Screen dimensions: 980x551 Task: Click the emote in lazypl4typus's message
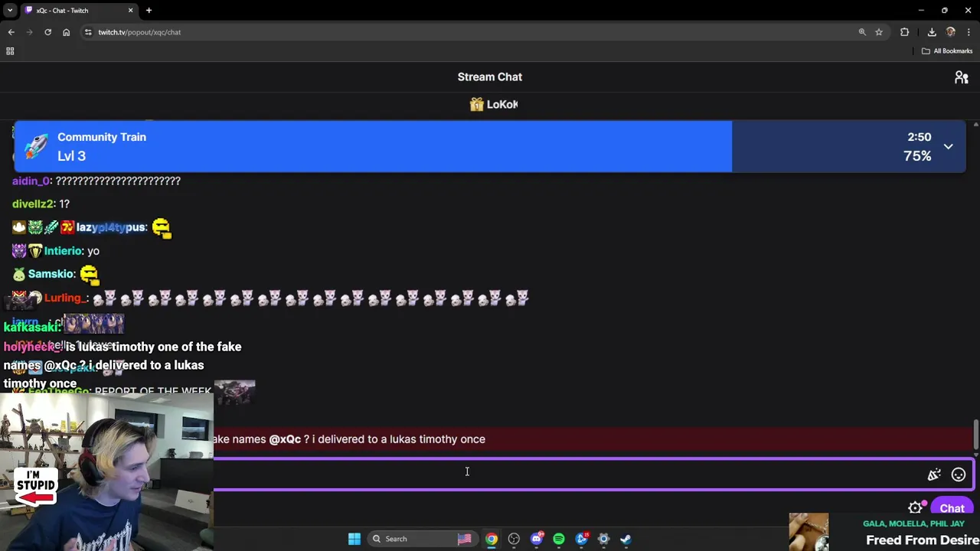(x=161, y=227)
